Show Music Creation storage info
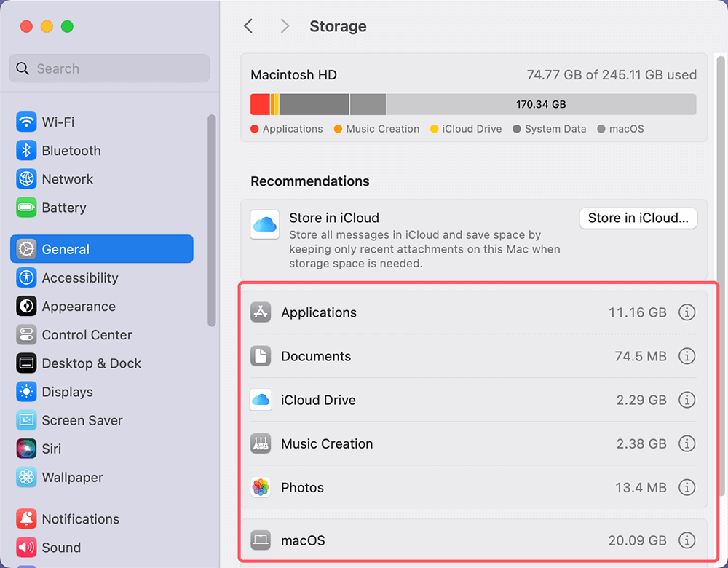Viewport: 728px width, 568px height. click(x=687, y=443)
